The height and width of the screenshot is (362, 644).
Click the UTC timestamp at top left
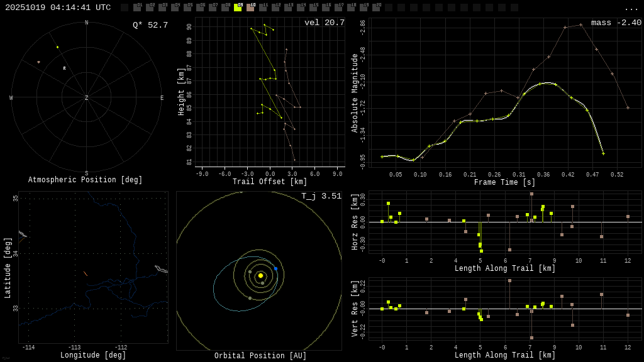(58, 8)
